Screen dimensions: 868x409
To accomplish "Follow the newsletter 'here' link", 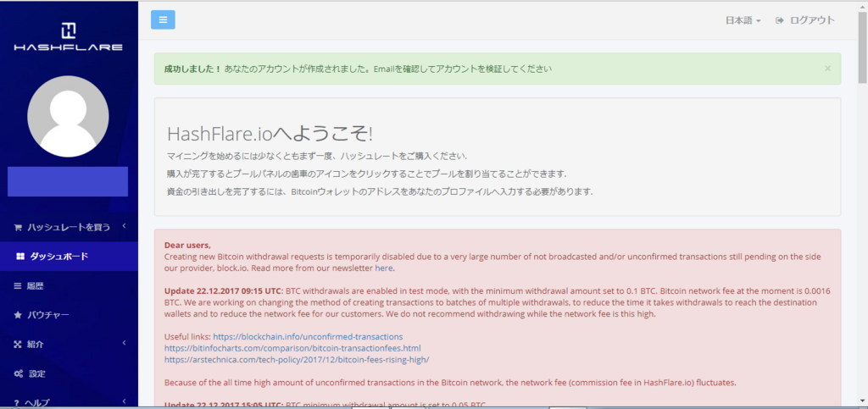I will click(384, 268).
